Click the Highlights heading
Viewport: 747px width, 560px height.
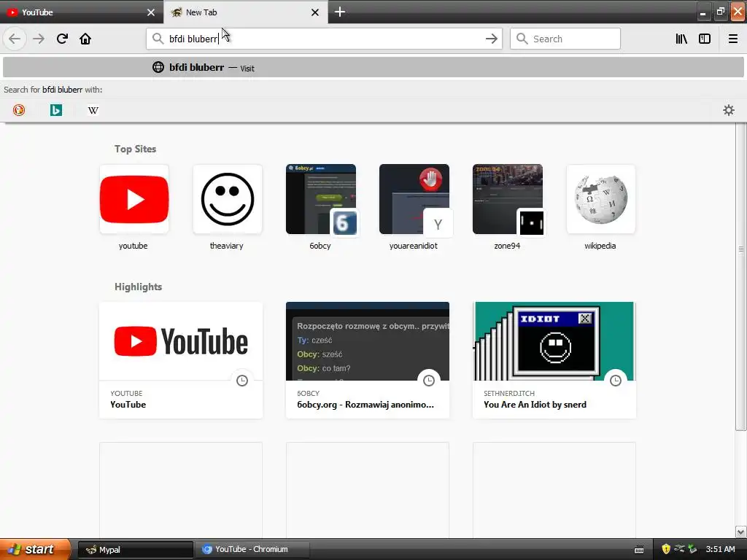pyautogui.click(x=138, y=287)
